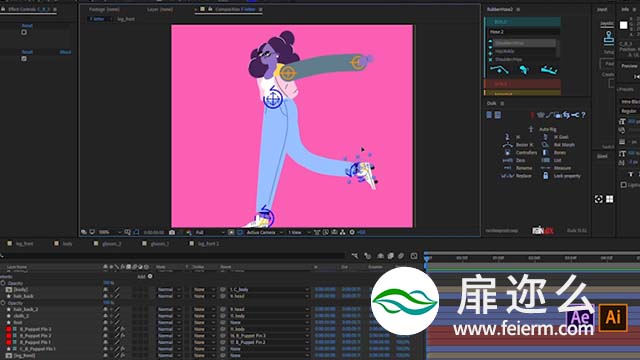640x360 pixels.
Task: Click the List icon in Duik
Action: coord(545,160)
